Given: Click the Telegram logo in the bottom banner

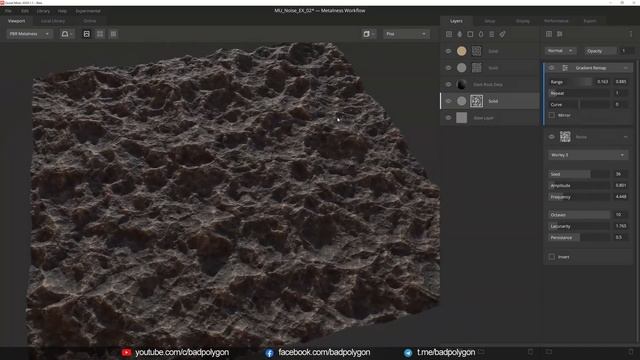Looking at the screenshot, I should click(x=408, y=353).
